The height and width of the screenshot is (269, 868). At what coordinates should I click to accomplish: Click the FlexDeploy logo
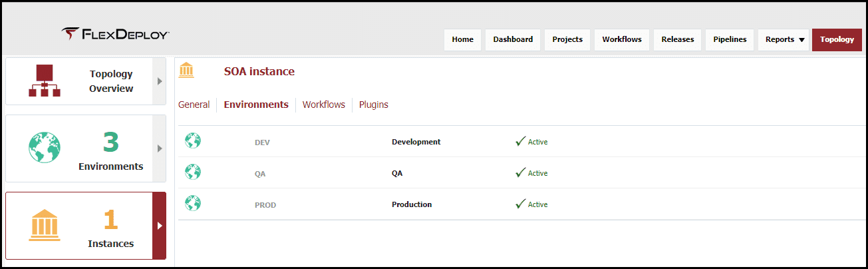coord(115,34)
